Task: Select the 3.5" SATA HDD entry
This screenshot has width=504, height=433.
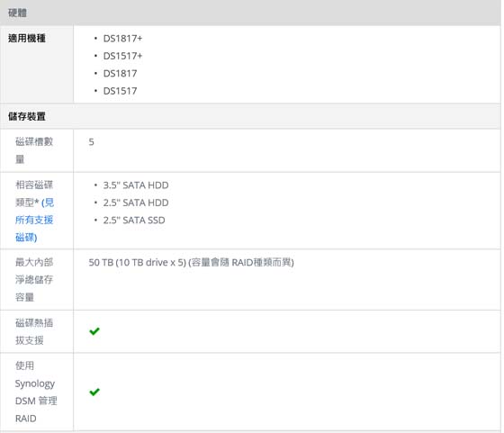Action: click(136, 185)
